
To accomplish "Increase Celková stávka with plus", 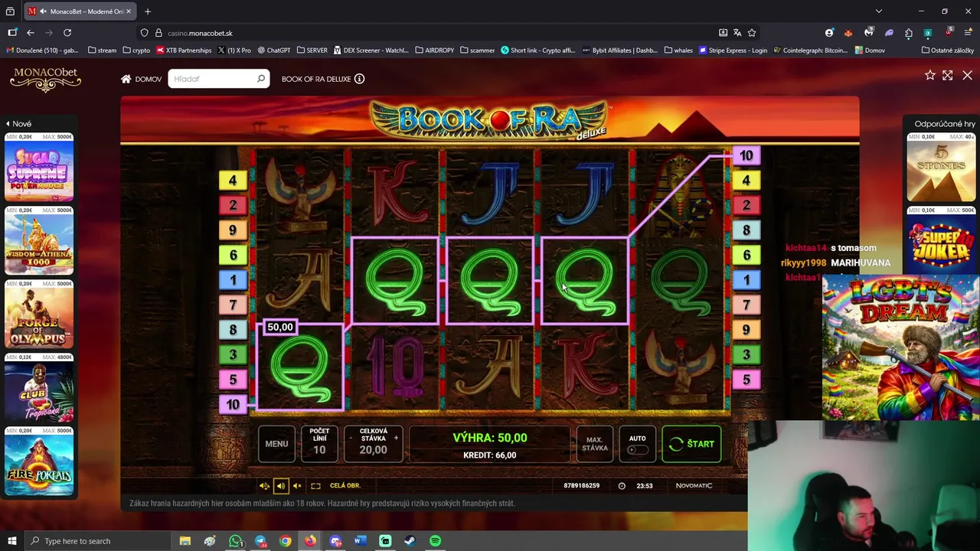I will [396, 438].
